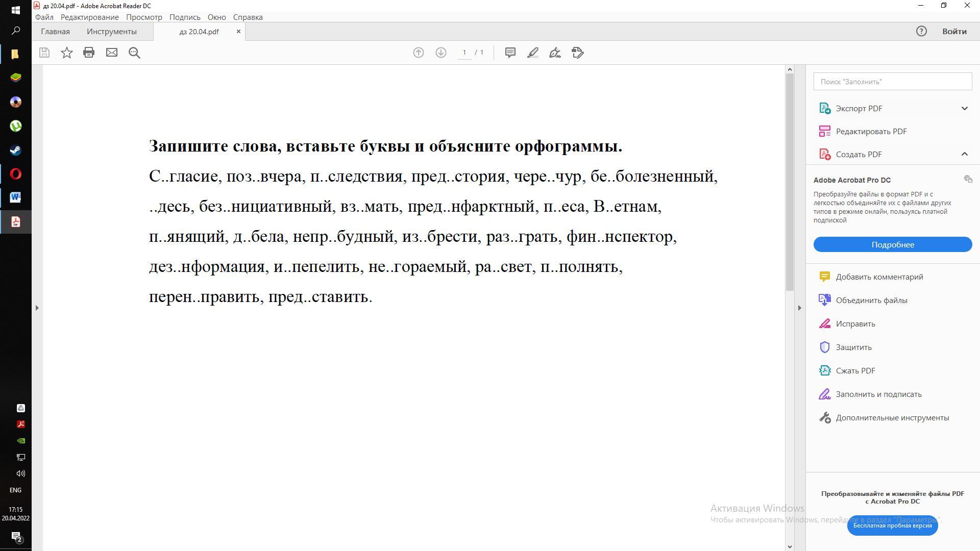Screen dimensions: 980x551
Task: Click the Поиск Заполнить search field
Action: point(892,82)
